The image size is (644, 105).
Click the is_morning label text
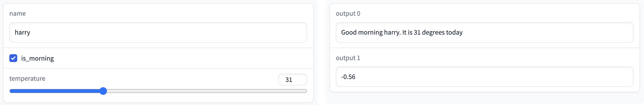(x=37, y=58)
